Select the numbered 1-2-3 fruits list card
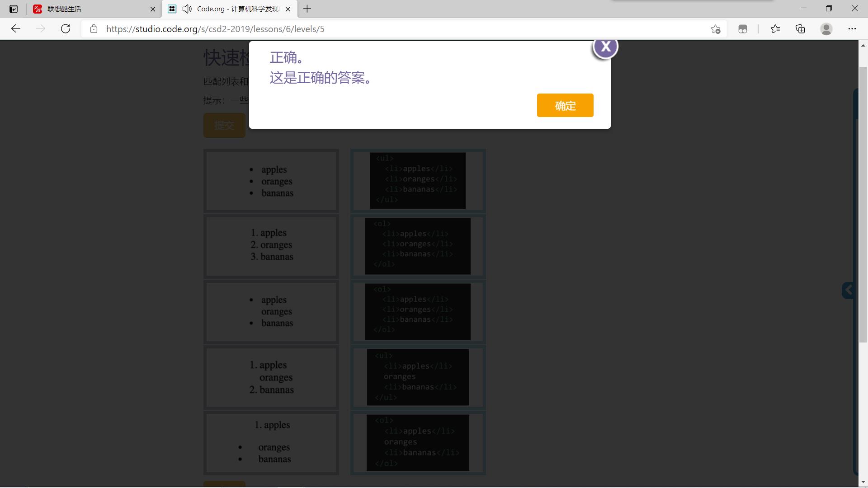The width and height of the screenshot is (868, 488). pos(271,246)
